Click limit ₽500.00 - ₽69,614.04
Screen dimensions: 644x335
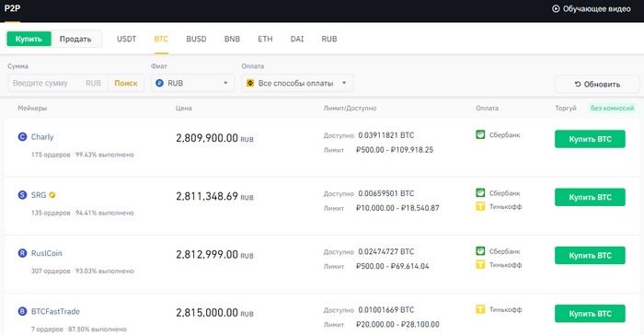tap(392, 266)
